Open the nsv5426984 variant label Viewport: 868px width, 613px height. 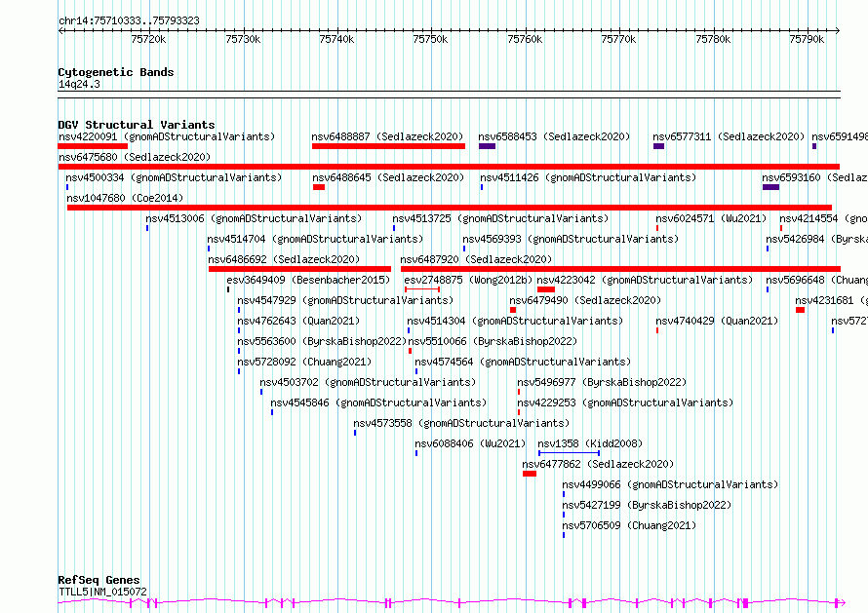coord(816,239)
